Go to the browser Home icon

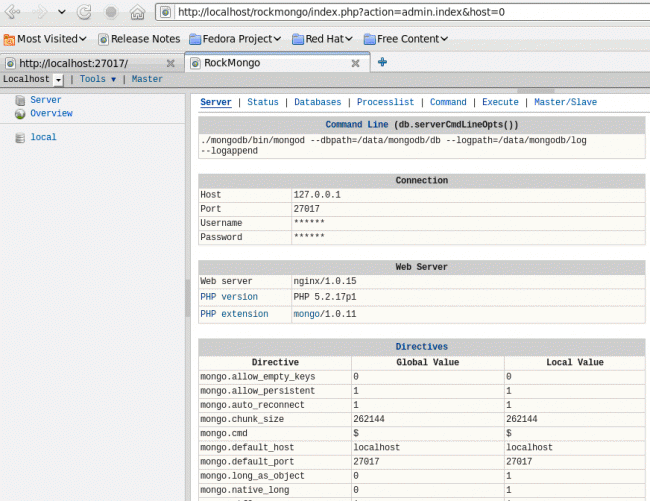(137, 12)
